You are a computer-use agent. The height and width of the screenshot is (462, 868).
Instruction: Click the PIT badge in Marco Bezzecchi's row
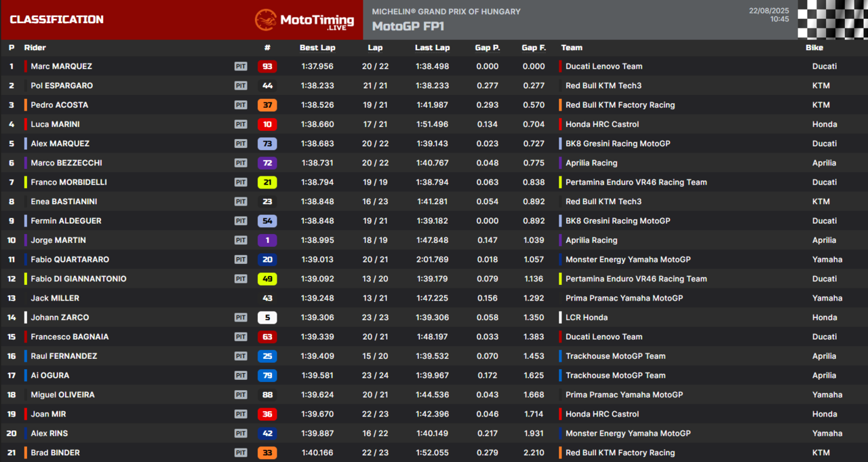point(241,163)
